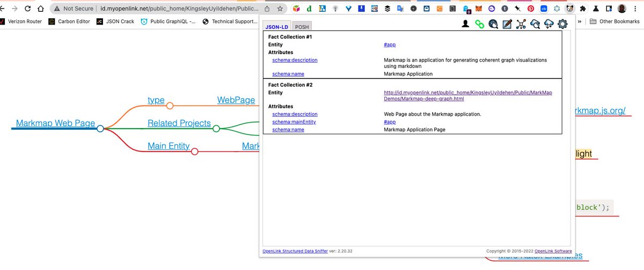Collapse the Markmap Web Page node circle

pyautogui.click(x=100, y=129)
